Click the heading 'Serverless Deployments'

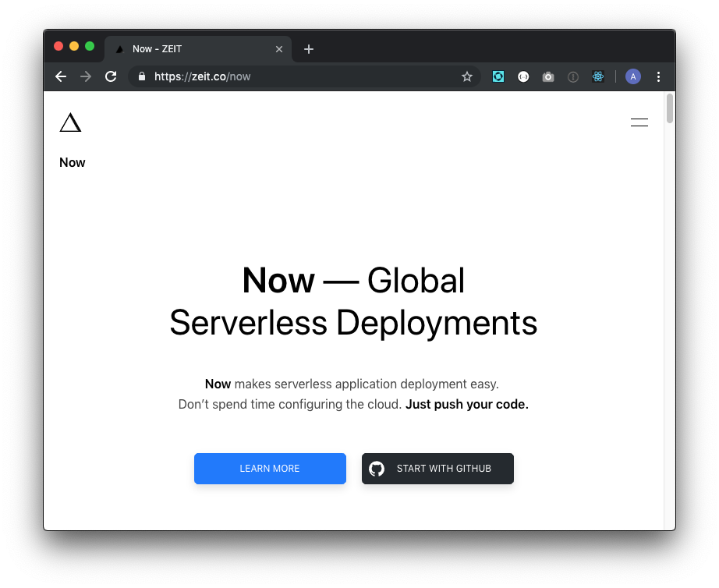[x=353, y=322]
